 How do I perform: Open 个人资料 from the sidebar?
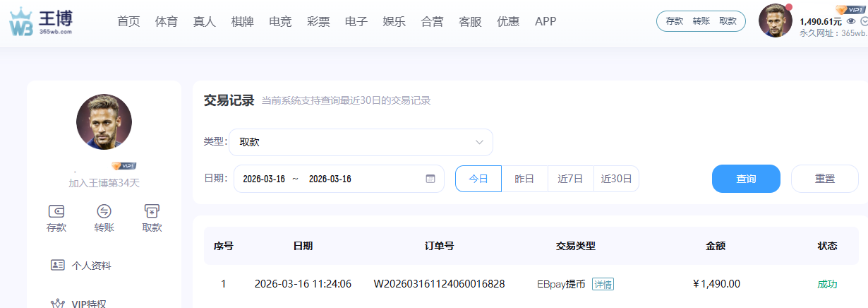pos(91,266)
